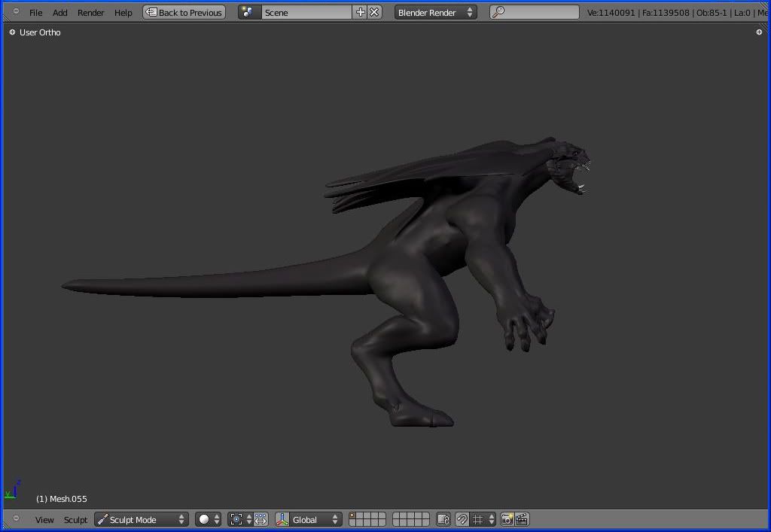Open viewport shading mode dropdown
Image resolution: width=771 pixels, height=532 pixels.
coord(209,519)
